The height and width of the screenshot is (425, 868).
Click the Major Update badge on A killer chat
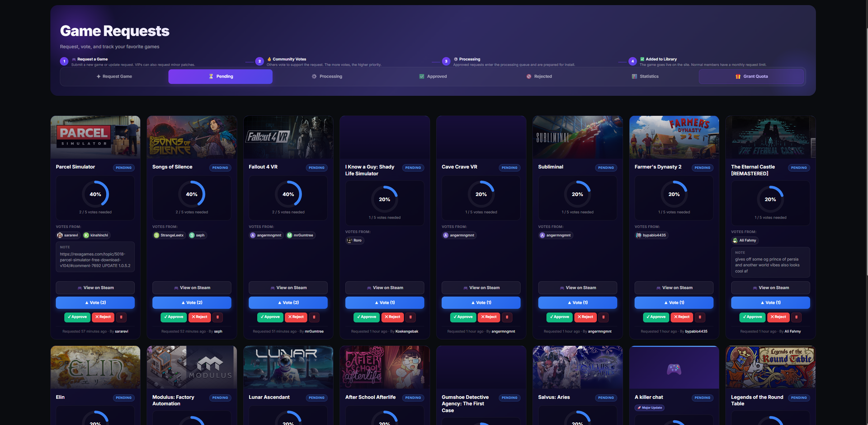point(650,408)
